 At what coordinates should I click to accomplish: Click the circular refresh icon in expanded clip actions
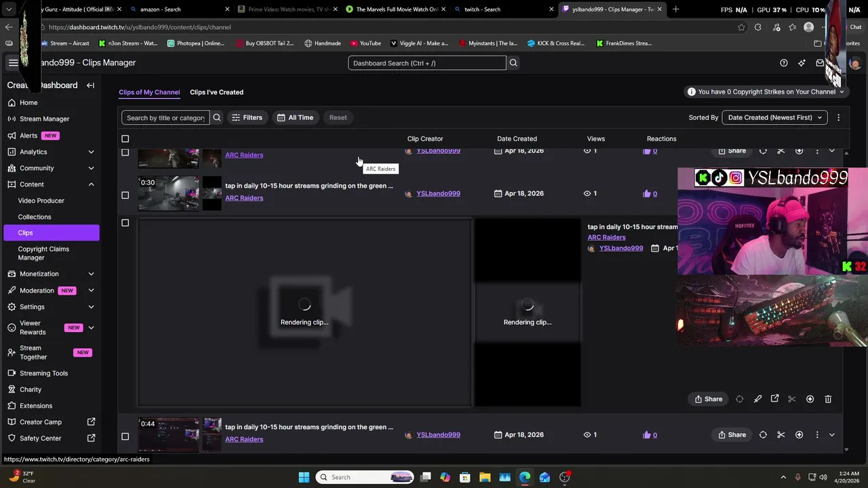coord(739,399)
